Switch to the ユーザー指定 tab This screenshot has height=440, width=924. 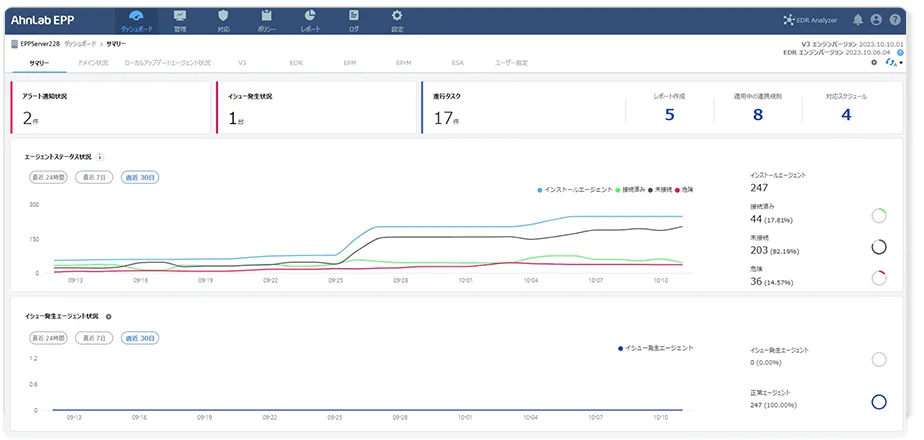point(512,62)
